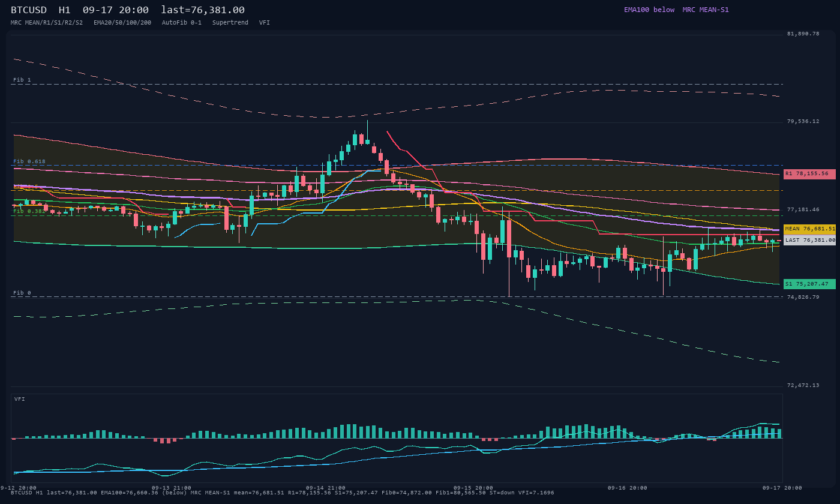Click the 09-17 20:00 time axis label
The height and width of the screenshot is (504, 840).
[x=782, y=488]
